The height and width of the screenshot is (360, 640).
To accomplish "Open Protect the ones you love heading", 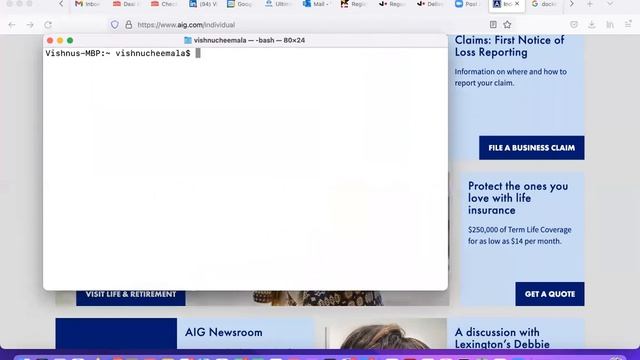I will (518, 198).
